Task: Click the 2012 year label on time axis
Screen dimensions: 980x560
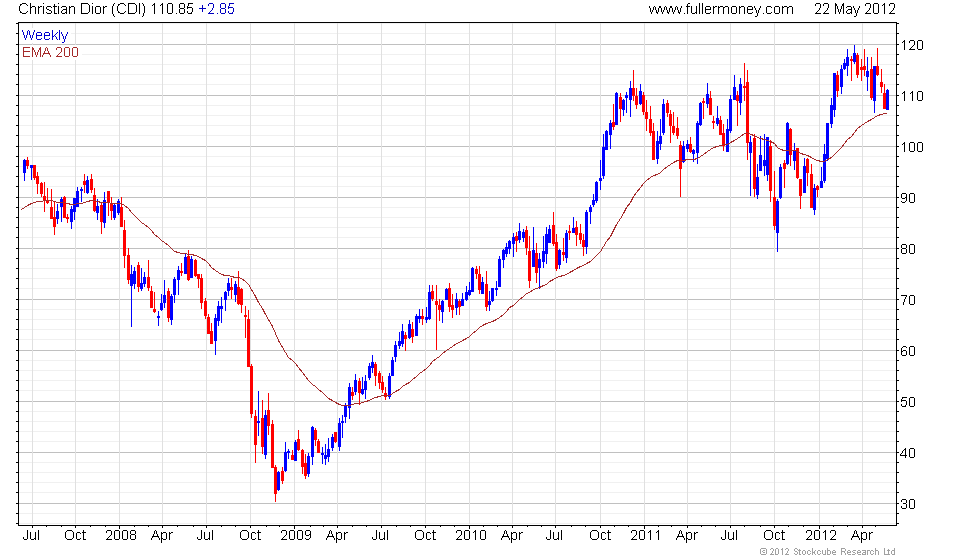Action: click(x=821, y=536)
